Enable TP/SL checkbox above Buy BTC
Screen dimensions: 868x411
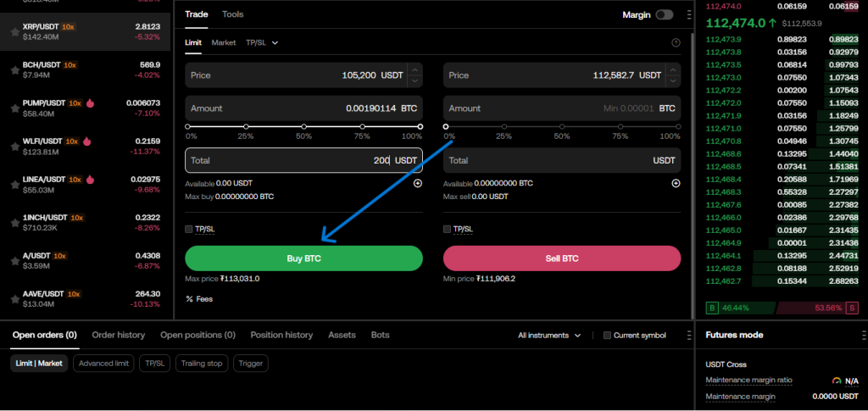(189, 229)
